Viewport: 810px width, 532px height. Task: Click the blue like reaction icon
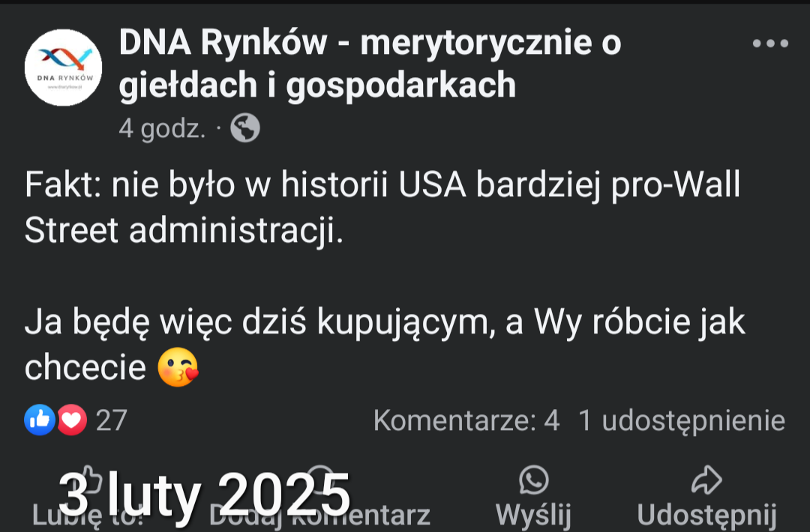40,420
